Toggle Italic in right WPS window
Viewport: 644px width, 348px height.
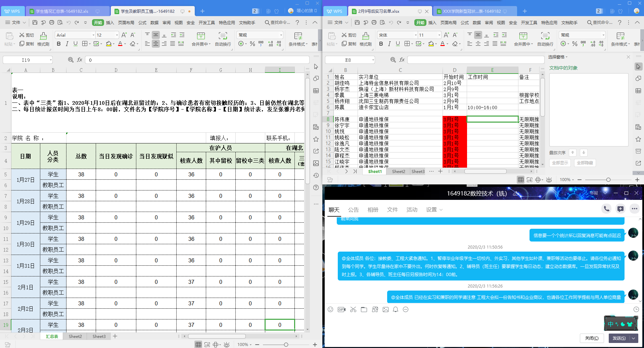[389, 44]
